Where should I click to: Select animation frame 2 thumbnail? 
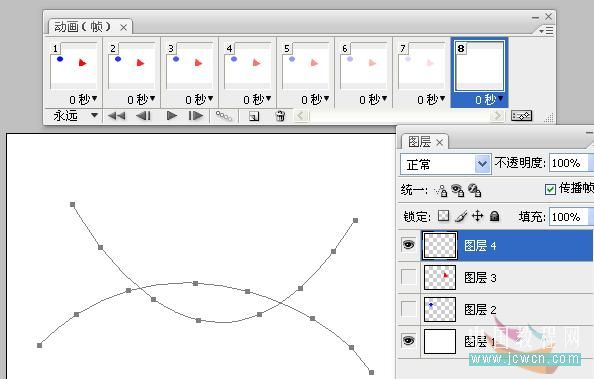coord(131,65)
